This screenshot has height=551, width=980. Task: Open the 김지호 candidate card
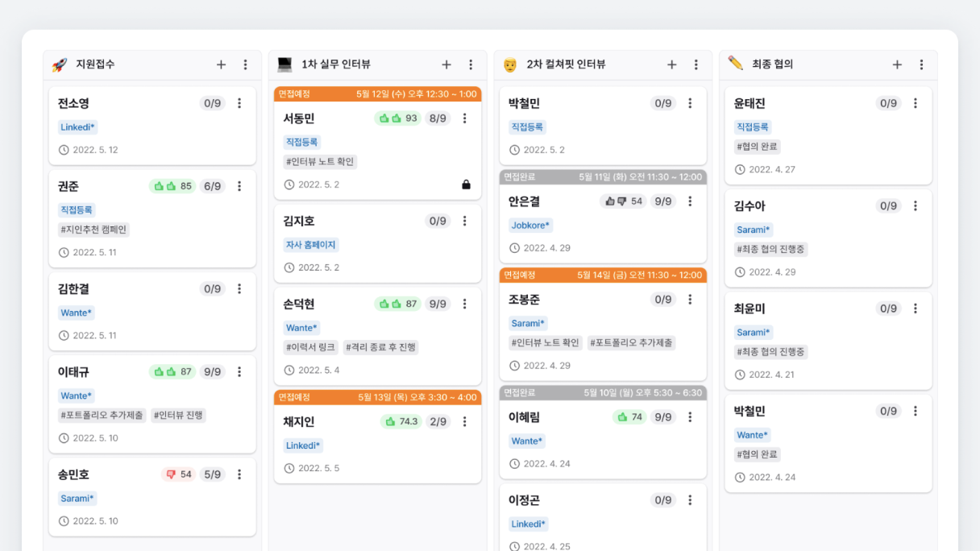pyautogui.click(x=378, y=242)
